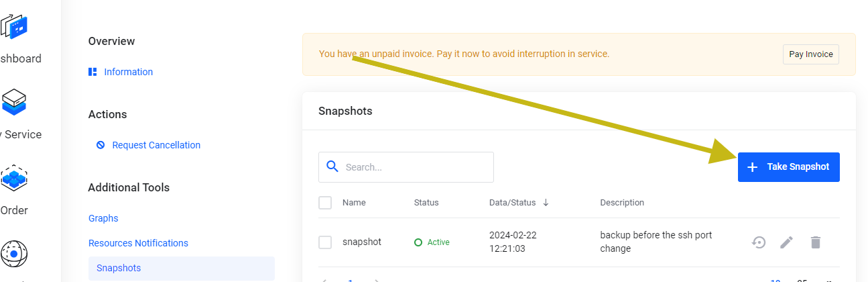Open the Request Cancellation link
The width and height of the screenshot is (868, 282).
point(156,145)
